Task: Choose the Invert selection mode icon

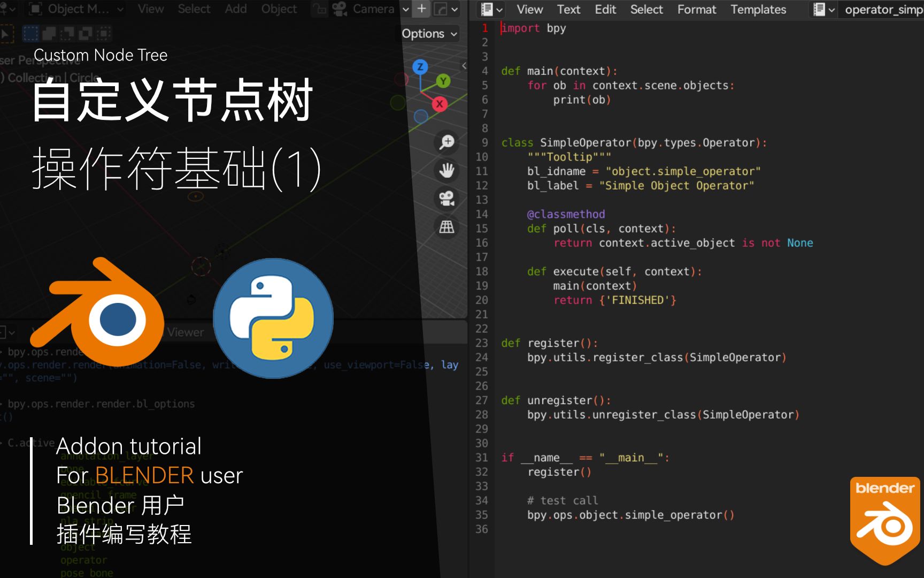Action: [85, 34]
